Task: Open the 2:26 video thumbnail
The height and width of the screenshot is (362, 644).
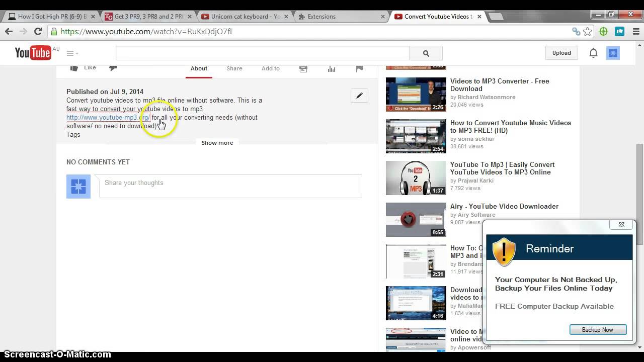Action: tap(416, 95)
